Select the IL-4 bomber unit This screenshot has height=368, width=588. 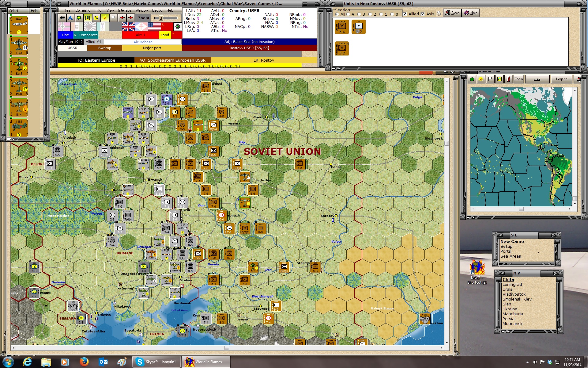(19, 108)
